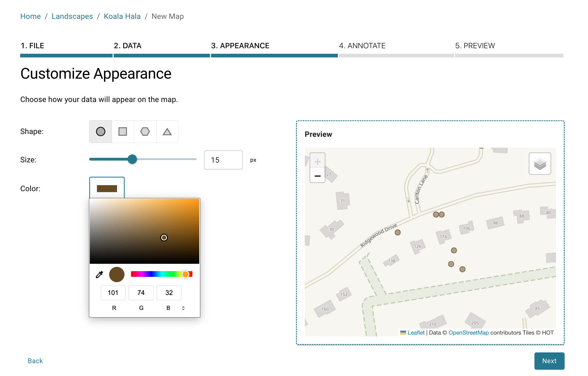Screen dimensions: 588x376
Task: Edit the G color value field
Action: click(141, 293)
